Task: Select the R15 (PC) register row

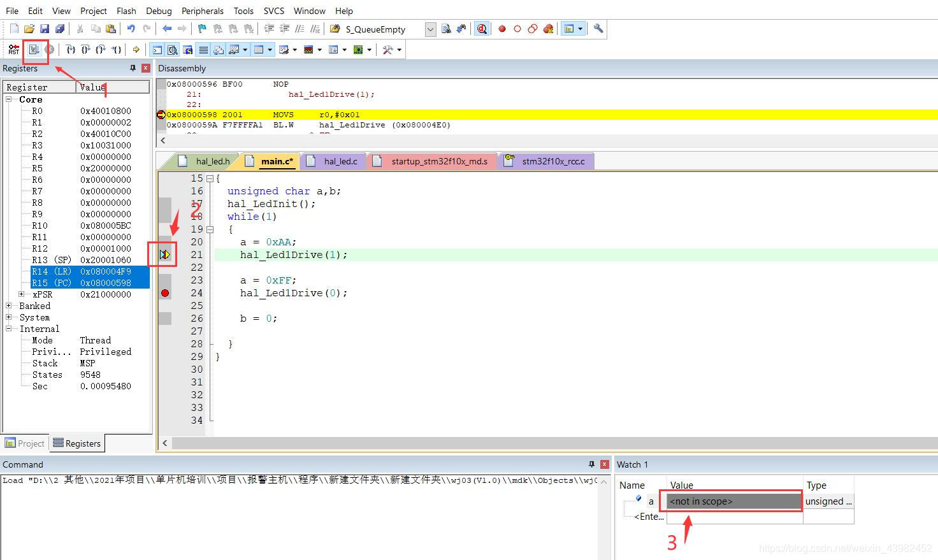Action: pos(90,283)
